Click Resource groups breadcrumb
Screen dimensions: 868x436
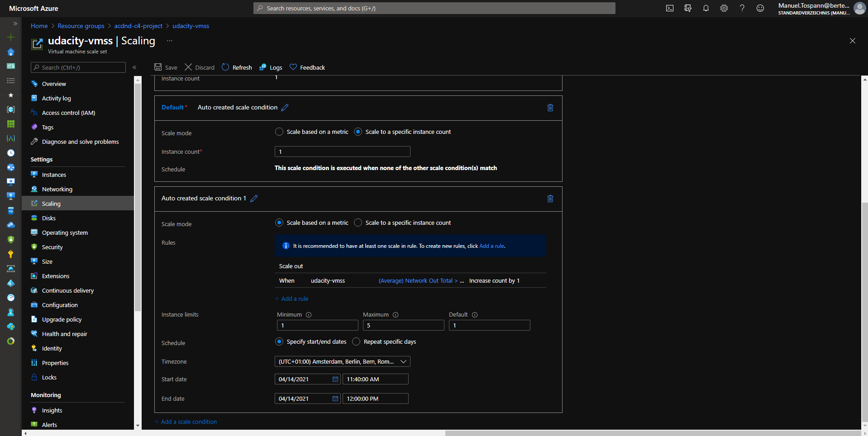coord(81,26)
